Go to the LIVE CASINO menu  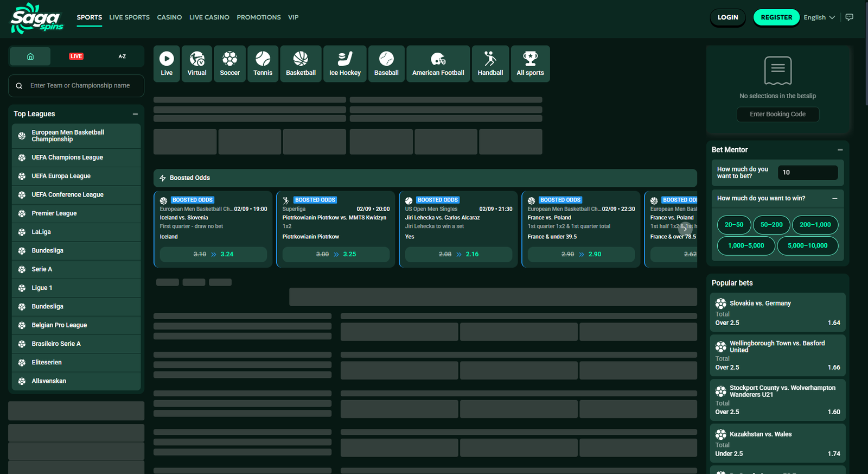click(209, 17)
